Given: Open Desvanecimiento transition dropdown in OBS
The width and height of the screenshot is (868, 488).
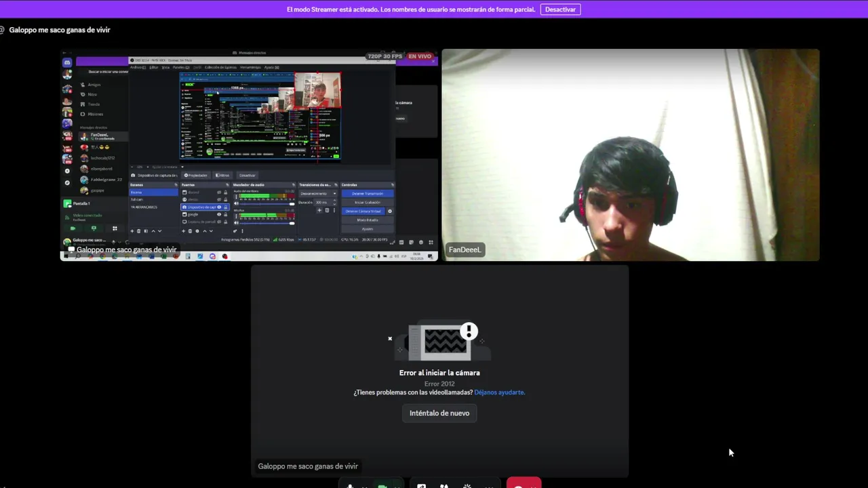Looking at the screenshot, I should pos(318,194).
